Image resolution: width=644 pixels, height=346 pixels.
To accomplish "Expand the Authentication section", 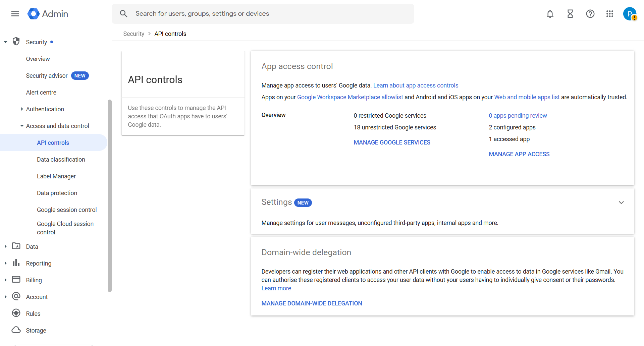I will pos(21,109).
